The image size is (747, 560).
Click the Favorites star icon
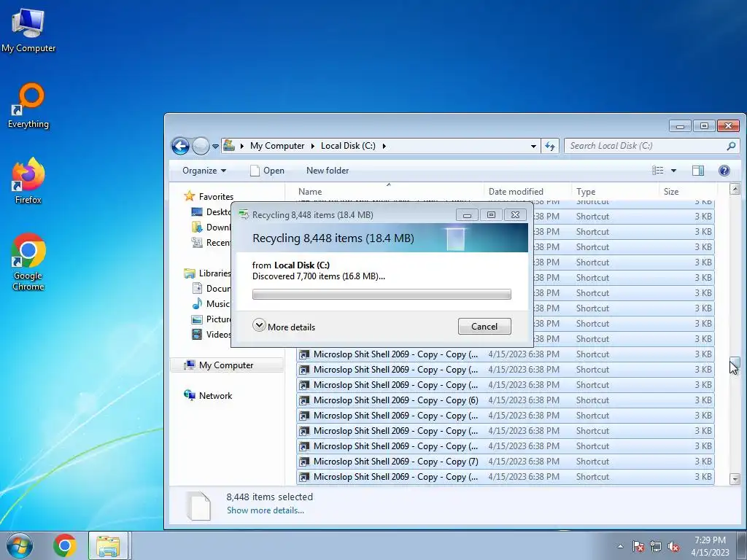(189, 196)
